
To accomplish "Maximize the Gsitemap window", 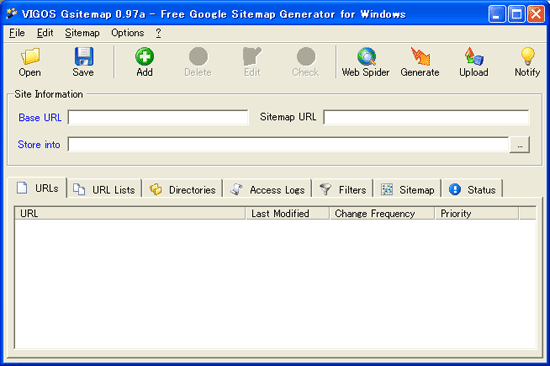I will [x=517, y=14].
